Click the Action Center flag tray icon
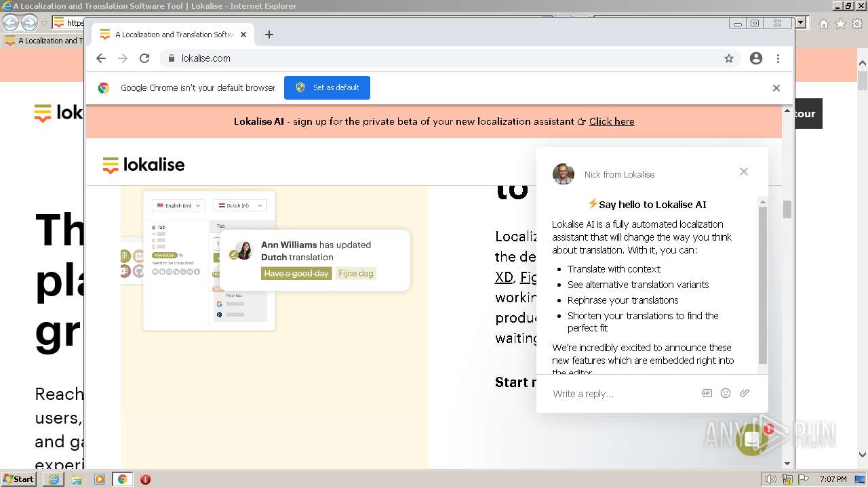 point(803,479)
